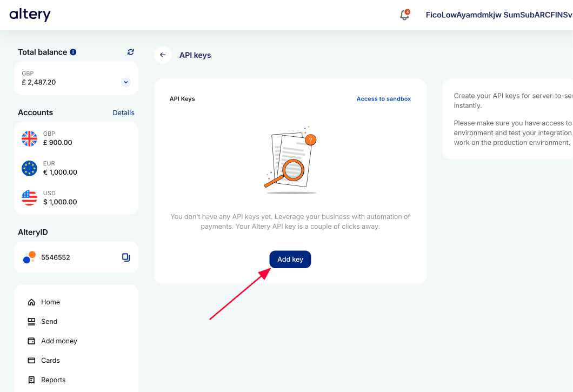
Task: Open account Details link
Action: pyautogui.click(x=123, y=112)
